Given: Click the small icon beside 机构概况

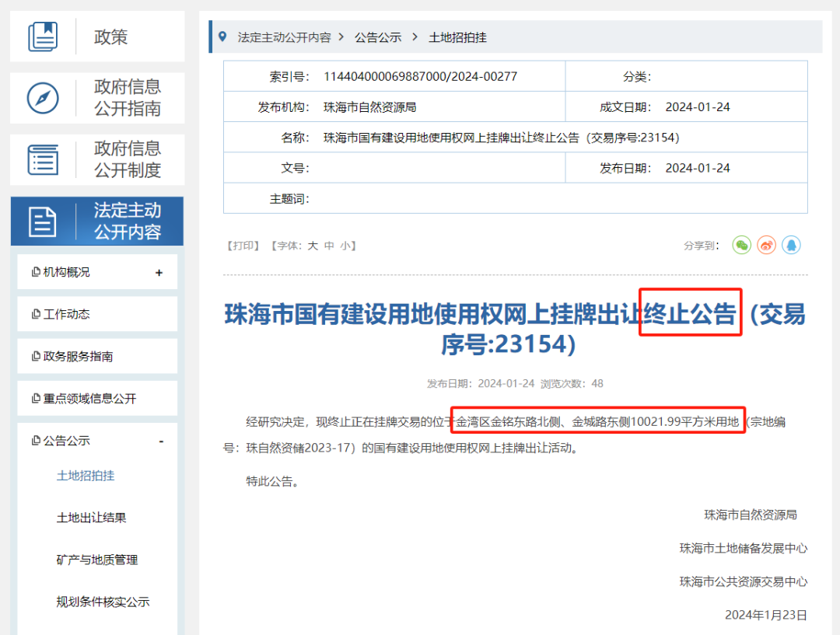Looking at the screenshot, I should tap(36, 271).
